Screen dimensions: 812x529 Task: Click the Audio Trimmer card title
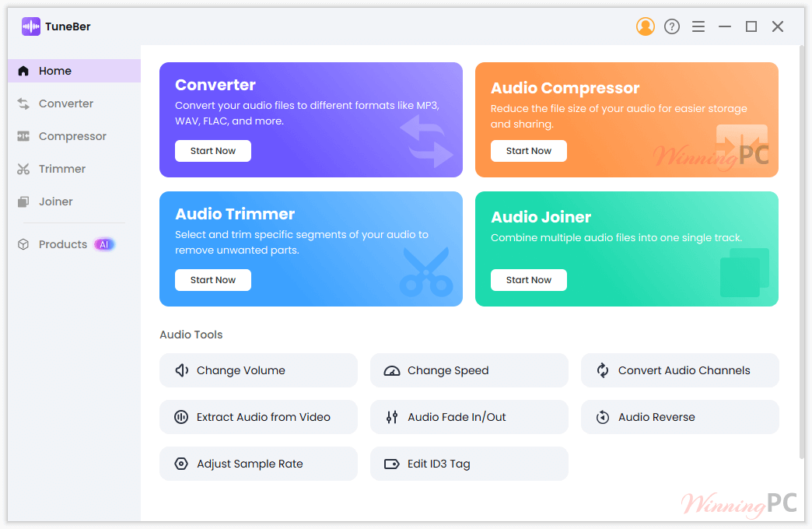point(235,214)
